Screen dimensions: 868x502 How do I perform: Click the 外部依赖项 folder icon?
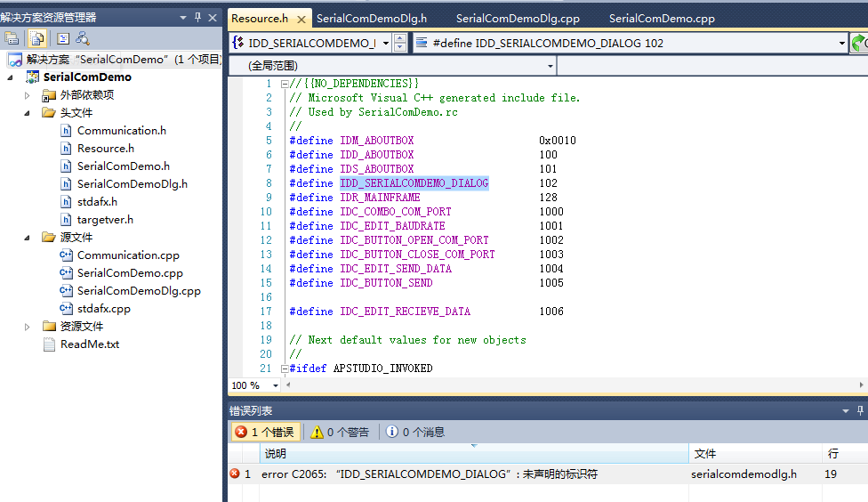tap(49, 95)
